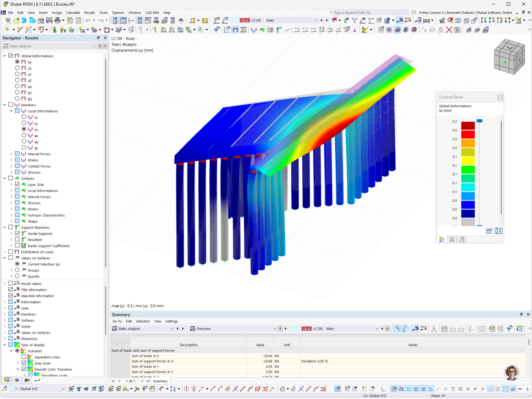532x399 pixels.
Task: Click the isobands color palette icon
Action: pos(365,30)
